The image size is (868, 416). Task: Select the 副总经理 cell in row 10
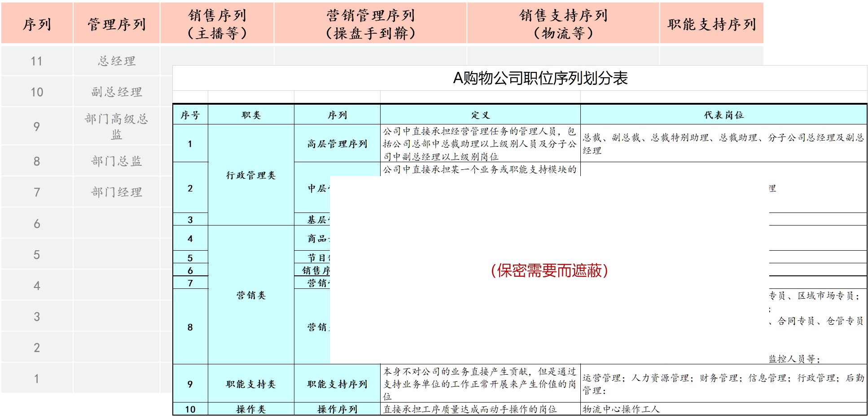[x=116, y=91]
